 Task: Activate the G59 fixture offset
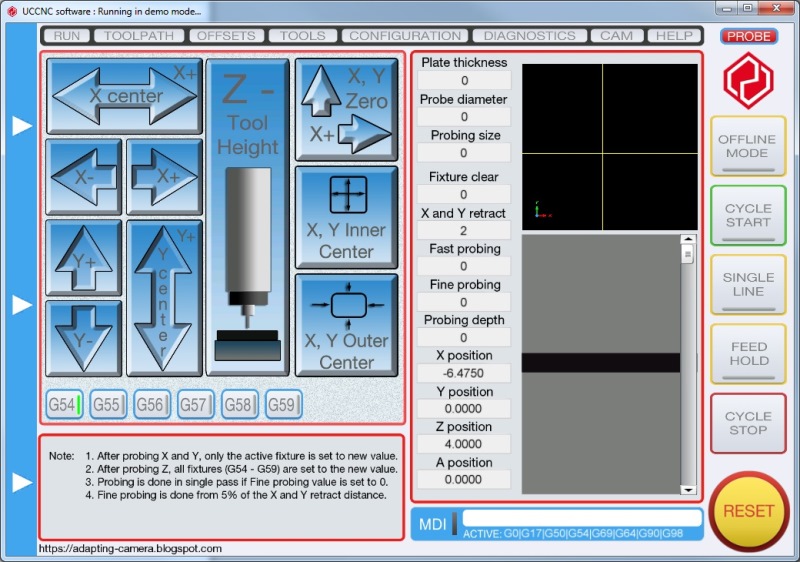[x=284, y=404]
